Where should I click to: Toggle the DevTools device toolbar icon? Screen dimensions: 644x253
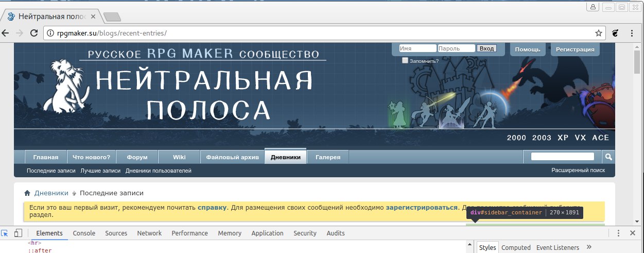18,233
